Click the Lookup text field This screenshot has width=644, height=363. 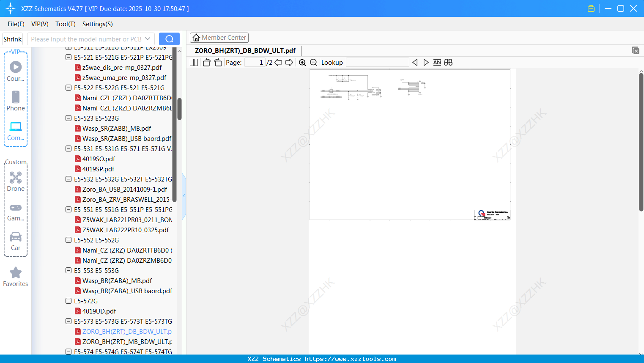pos(378,63)
